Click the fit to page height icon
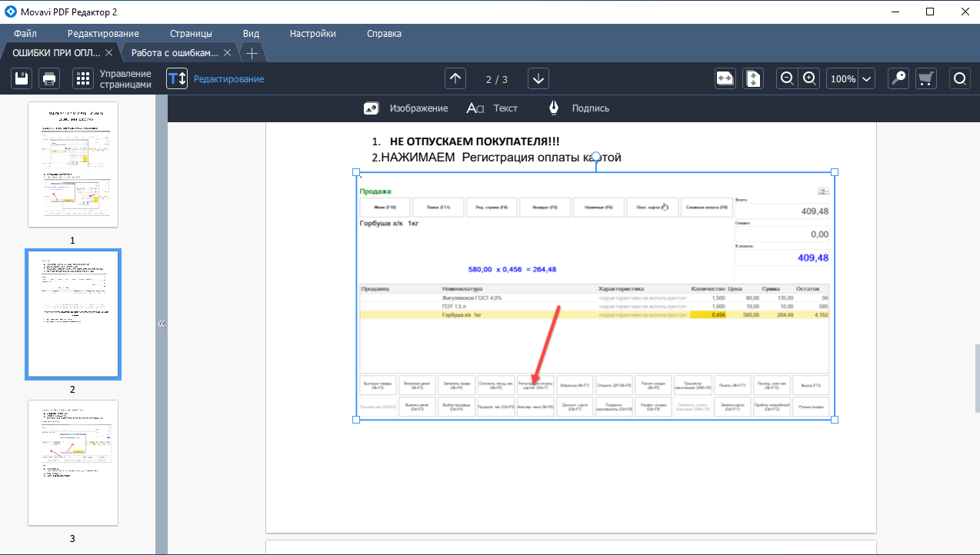This screenshot has height=555, width=980. pos(753,78)
